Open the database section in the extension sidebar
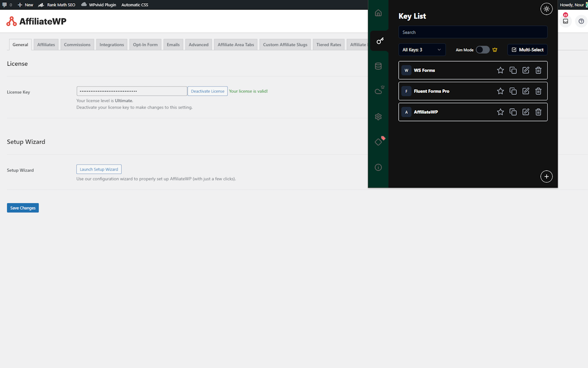 point(378,66)
